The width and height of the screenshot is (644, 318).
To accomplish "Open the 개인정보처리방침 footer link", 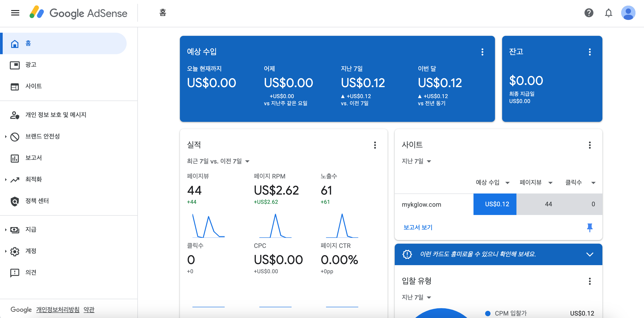I will click(x=58, y=309).
